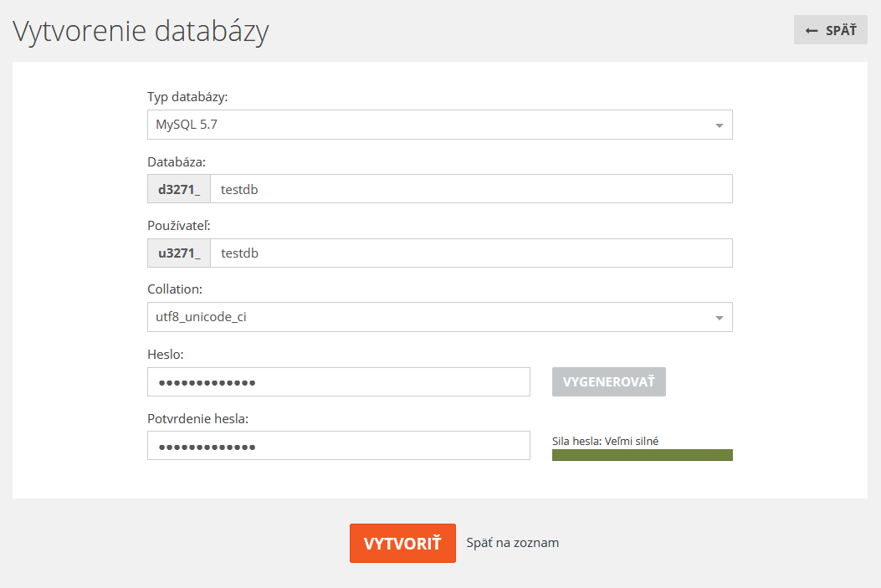Follow the Späť na zoznam link
881x588 pixels.
tap(512, 543)
